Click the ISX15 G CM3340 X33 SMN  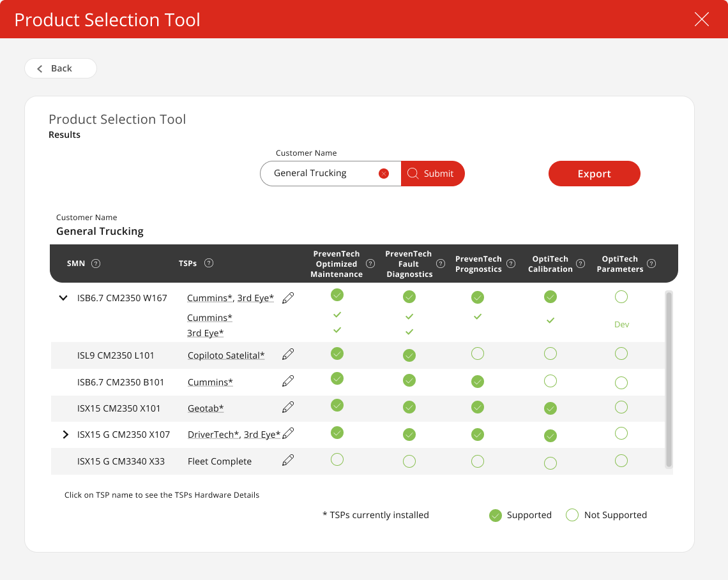[121, 461]
